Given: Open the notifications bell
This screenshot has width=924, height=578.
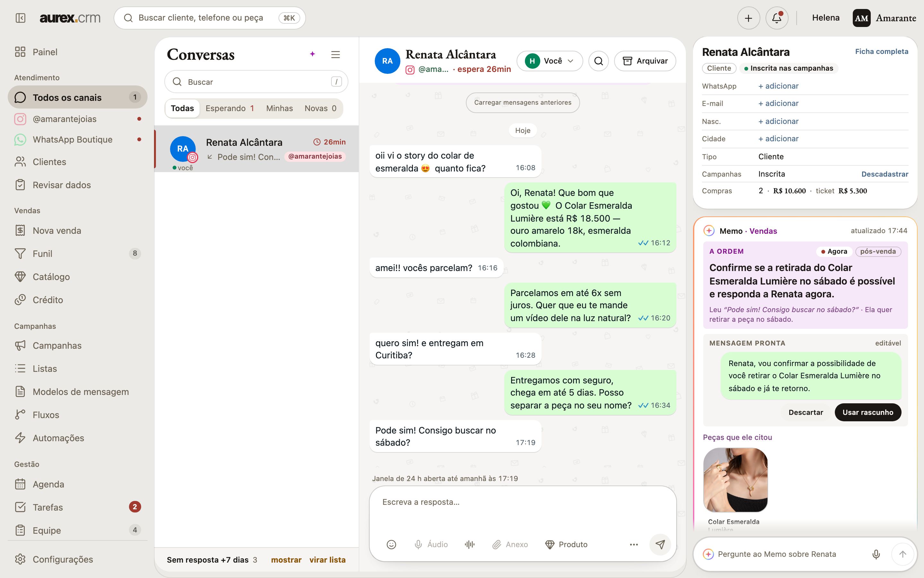Looking at the screenshot, I should [777, 18].
